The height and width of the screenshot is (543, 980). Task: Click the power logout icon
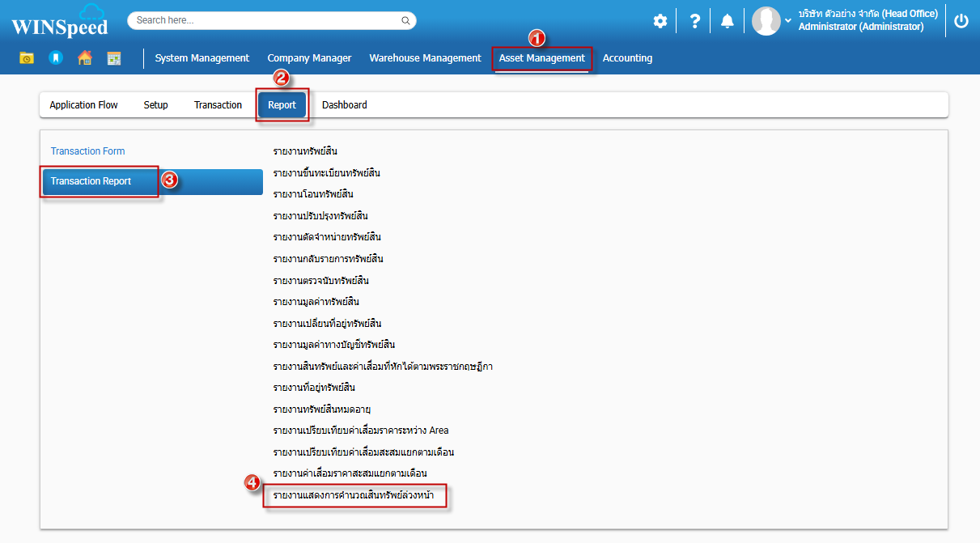961,21
